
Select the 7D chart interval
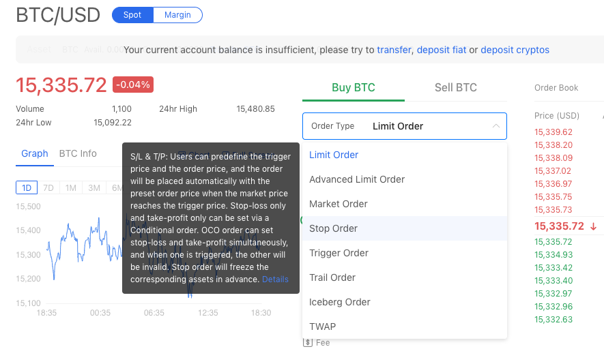click(x=48, y=188)
